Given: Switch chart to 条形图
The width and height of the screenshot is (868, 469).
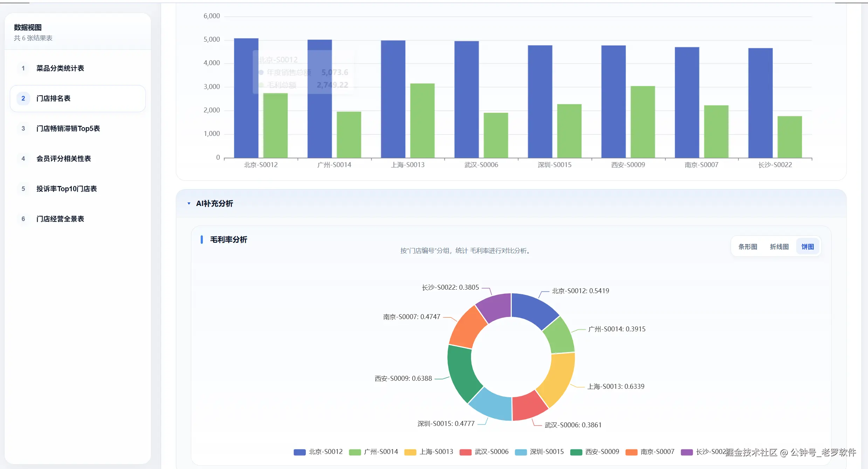Looking at the screenshot, I should click(x=748, y=247).
